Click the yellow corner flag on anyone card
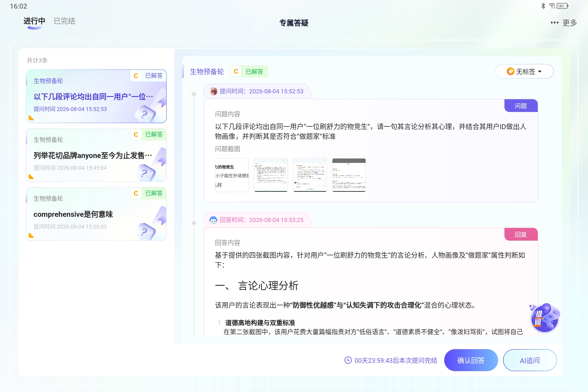 click(x=31, y=176)
